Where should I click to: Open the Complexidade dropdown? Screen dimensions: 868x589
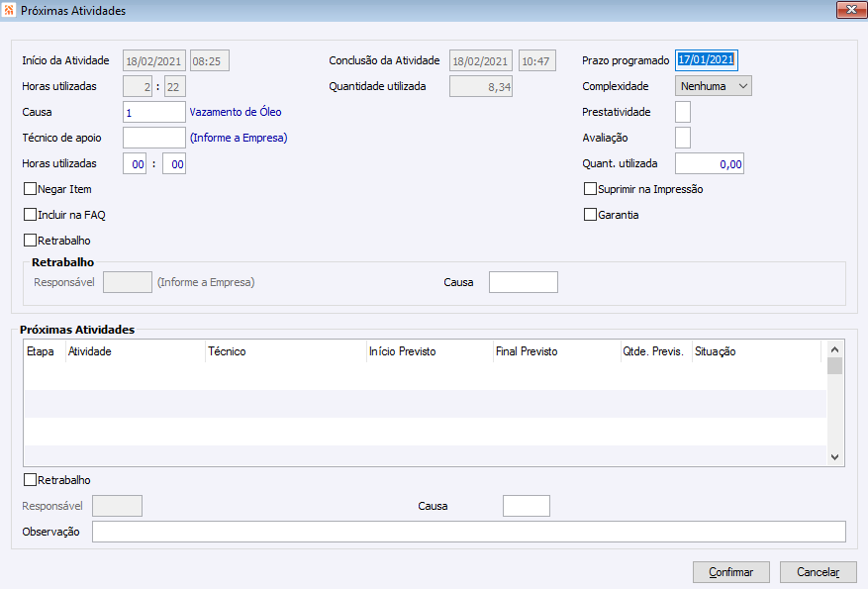tap(713, 86)
